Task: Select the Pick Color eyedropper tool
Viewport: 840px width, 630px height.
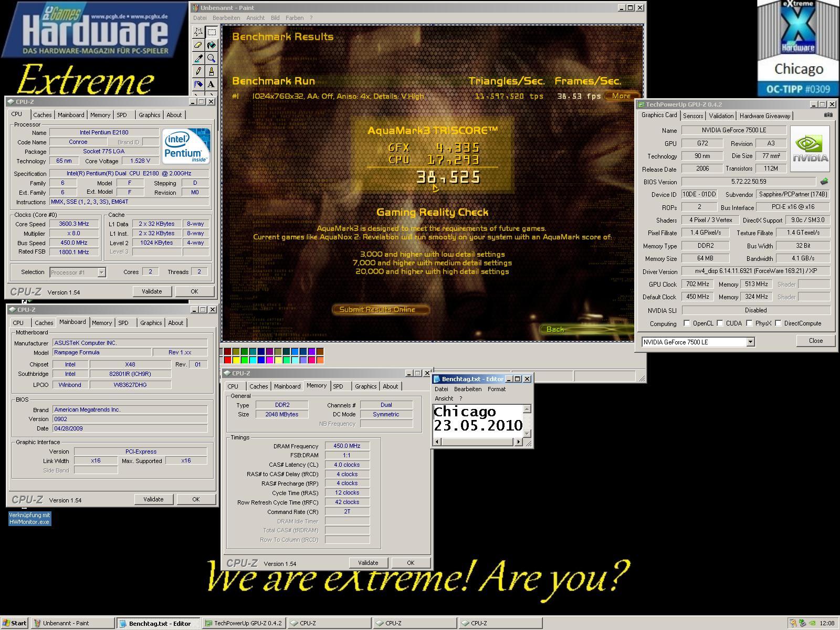Action: point(198,58)
